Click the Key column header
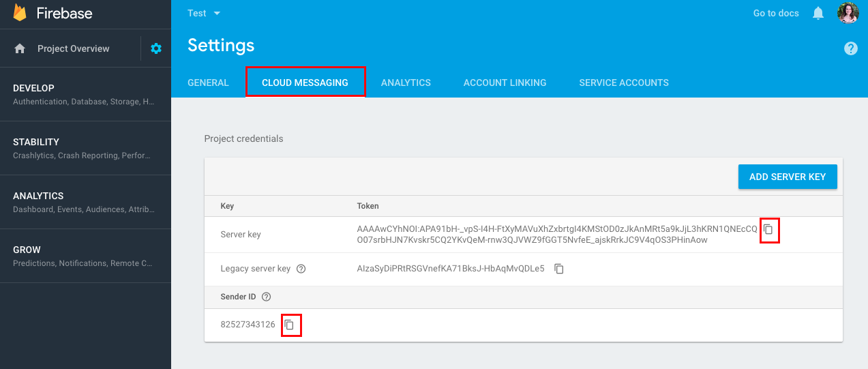 [227, 206]
